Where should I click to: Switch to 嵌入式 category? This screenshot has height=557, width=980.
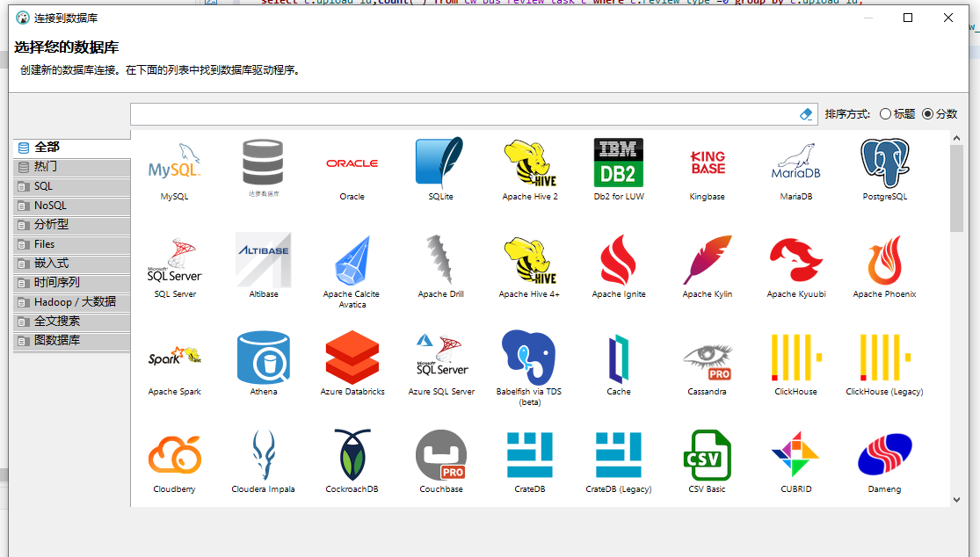click(x=72, y=264)
